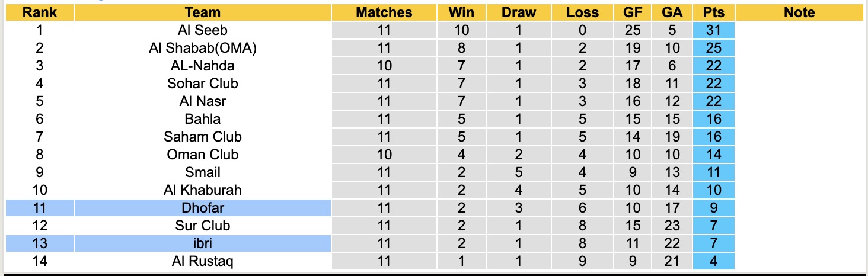868x276 pixels.
Task: Click the highlighted ibri team name
Action: (x=202, y=243)
